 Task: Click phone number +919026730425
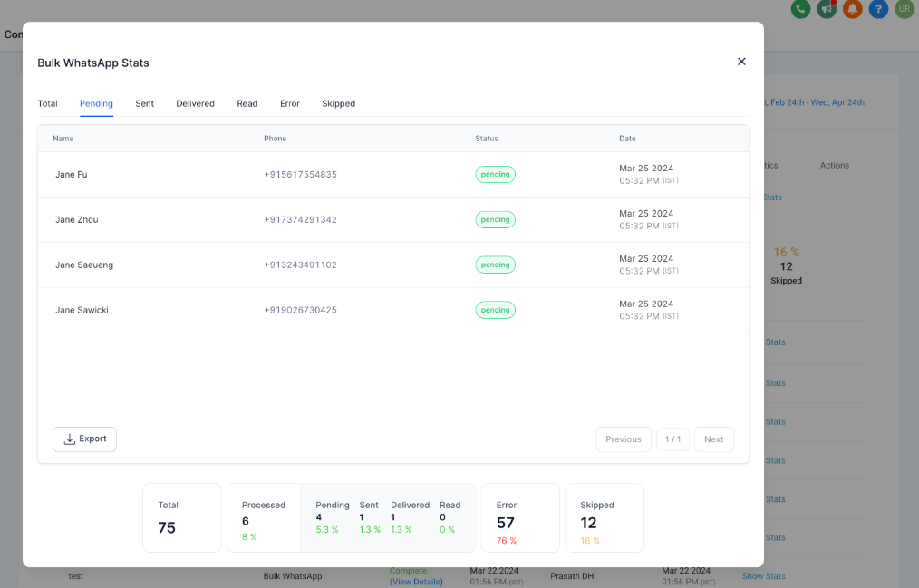click(301, 310)
